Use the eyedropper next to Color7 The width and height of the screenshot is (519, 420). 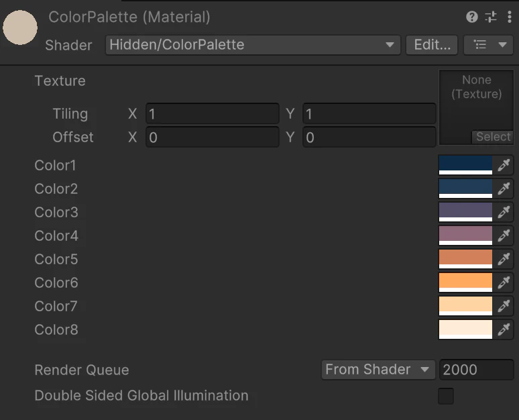click(503, 306)
